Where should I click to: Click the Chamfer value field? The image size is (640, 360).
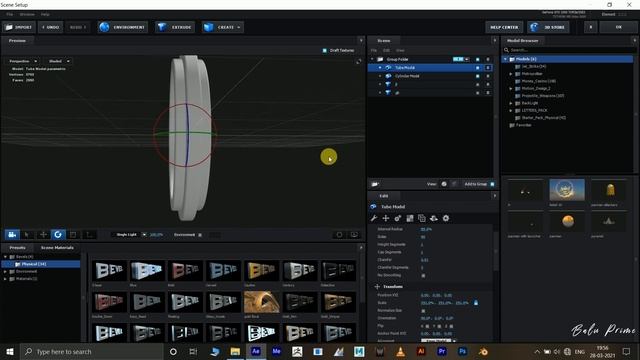pyautogui.click(x=424, y=260)
